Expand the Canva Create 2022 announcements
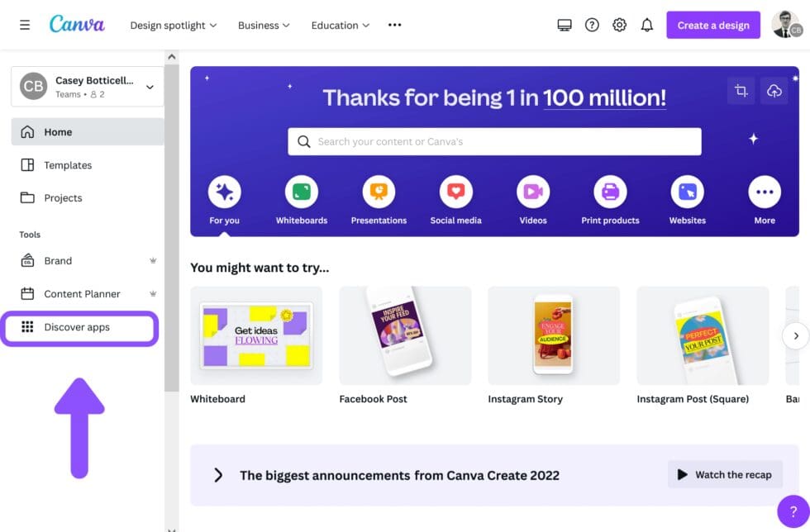The height and width of the screenshot is (532, 810). pos(218,475)
